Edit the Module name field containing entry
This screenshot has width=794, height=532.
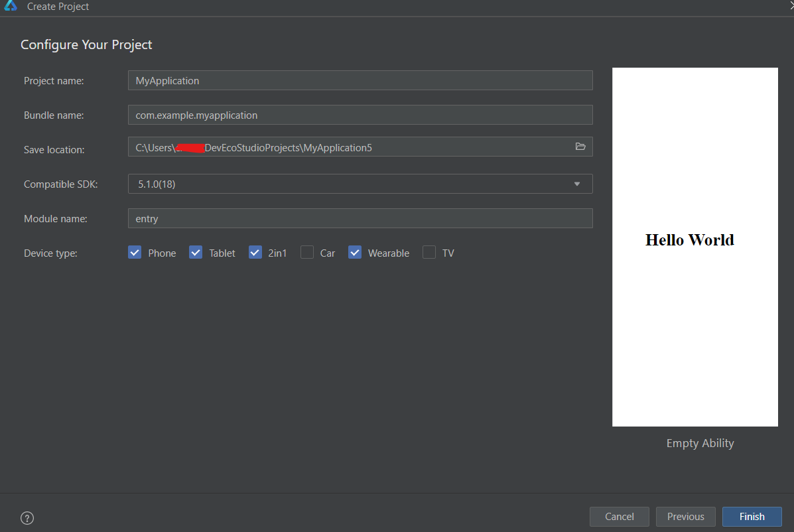[360, 218]
